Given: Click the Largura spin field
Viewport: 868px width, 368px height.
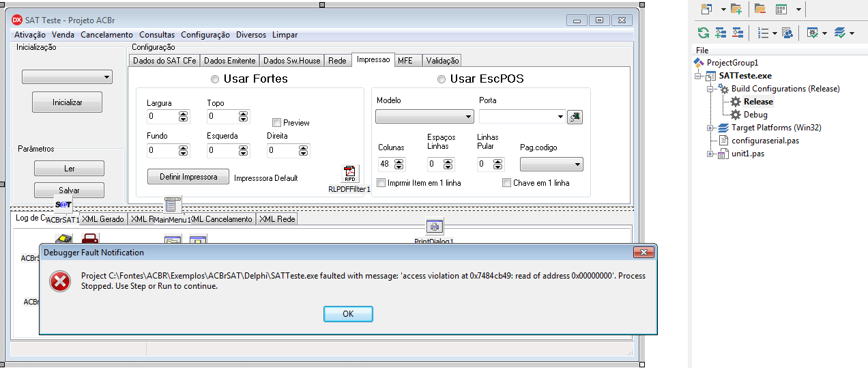Looking at the screenshot, I should (167, 117).
